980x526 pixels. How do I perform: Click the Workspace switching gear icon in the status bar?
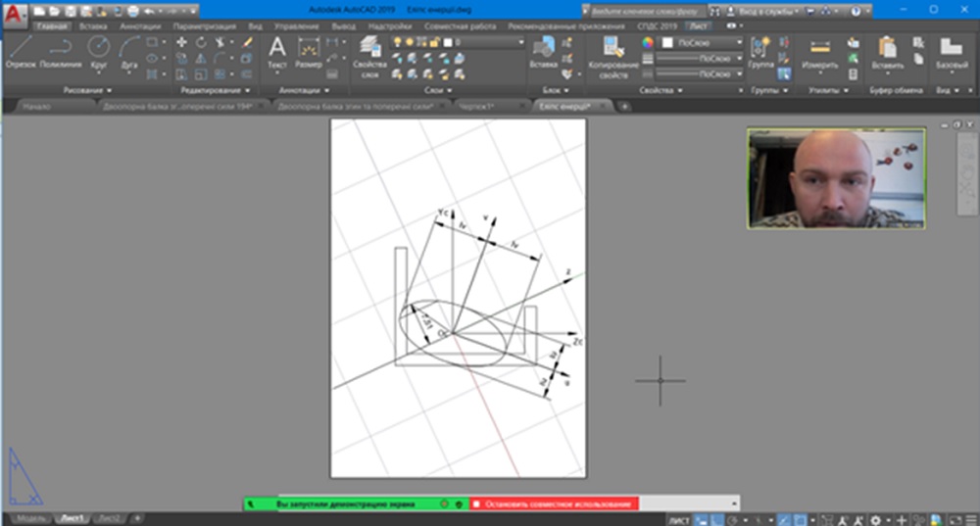[875, 520]
